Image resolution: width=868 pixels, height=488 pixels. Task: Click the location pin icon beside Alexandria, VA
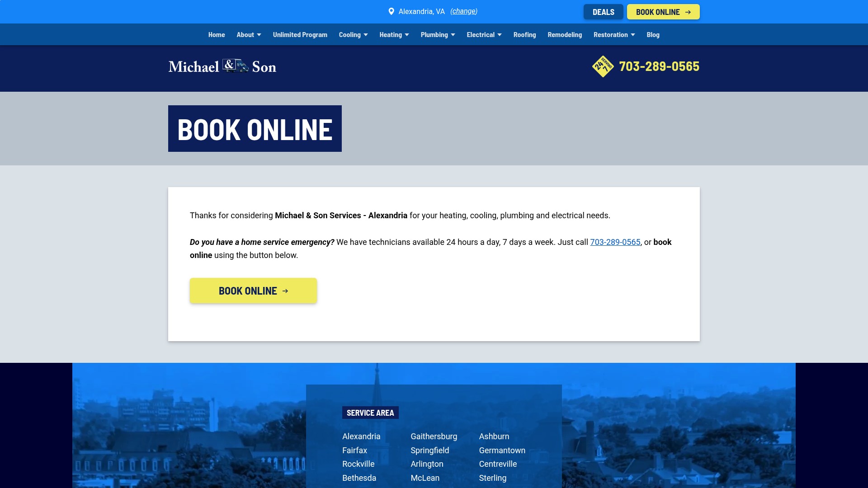(392, 11)
